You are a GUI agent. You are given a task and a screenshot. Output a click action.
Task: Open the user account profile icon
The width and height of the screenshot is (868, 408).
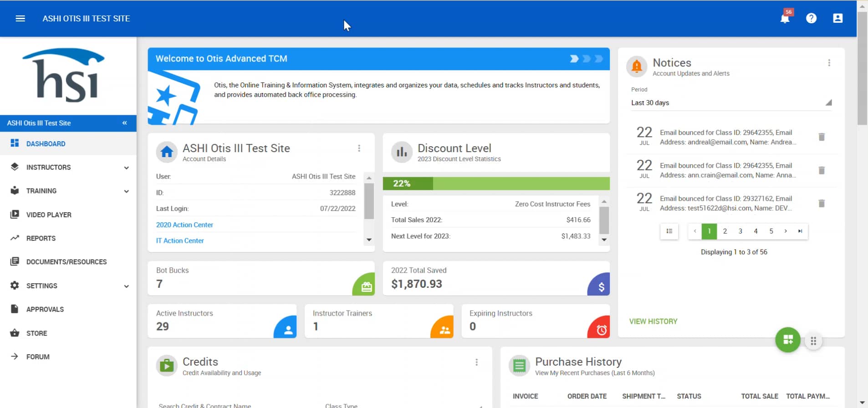(837, 18)
